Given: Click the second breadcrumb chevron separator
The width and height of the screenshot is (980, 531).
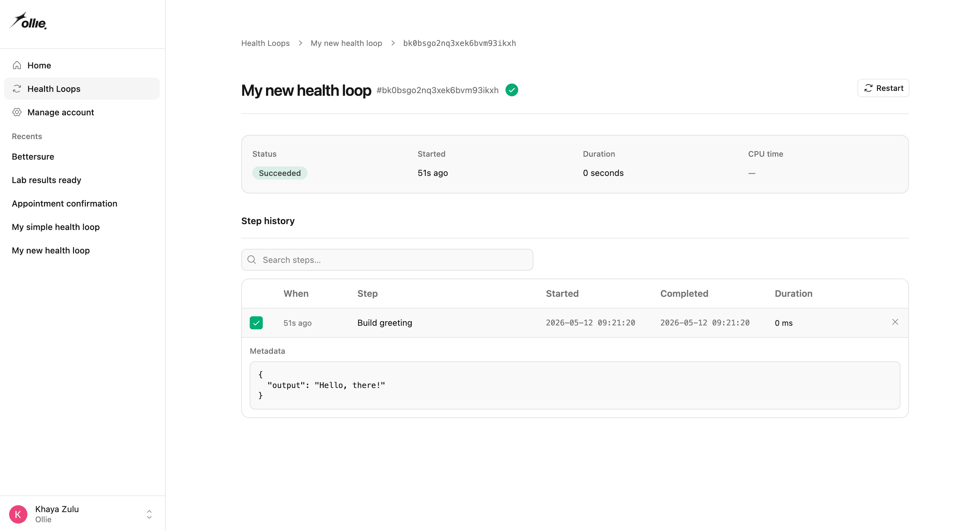Looking at the screenshot, I should [393, 43].
